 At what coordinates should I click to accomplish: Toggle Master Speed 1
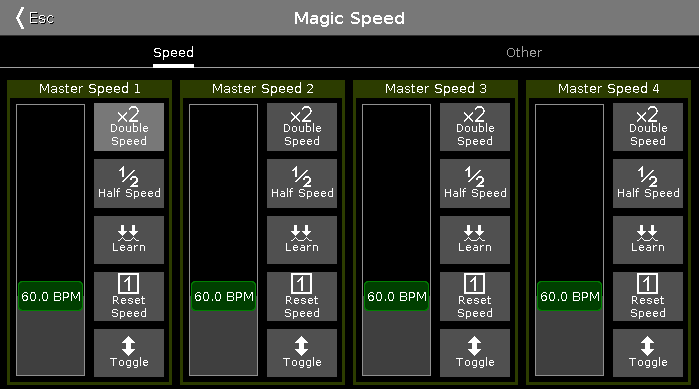pyautogui.click(x=129, y=353)
